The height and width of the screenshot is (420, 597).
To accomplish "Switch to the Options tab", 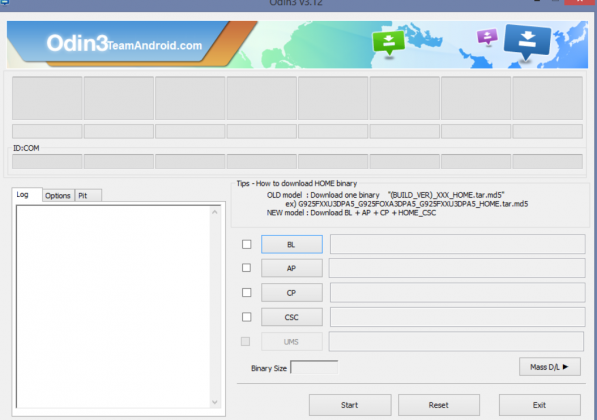I will click(x=58, y=196).
